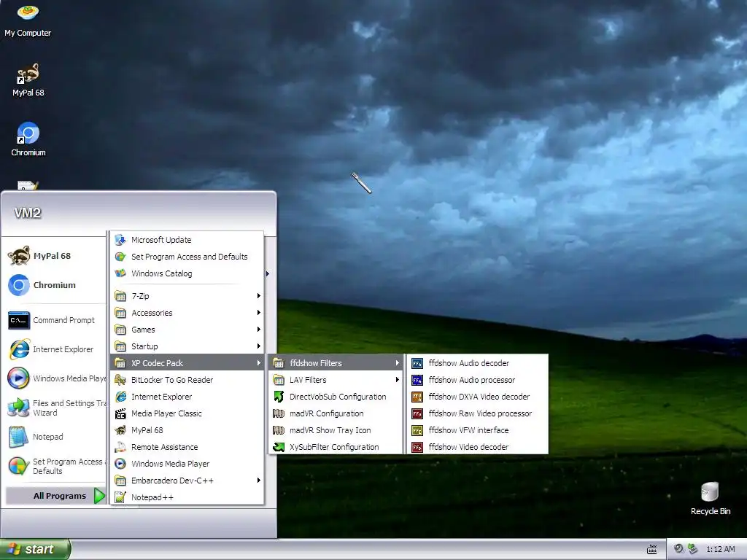Click DirectVobSub Configuration green arrow icon

tap(279, 397)
